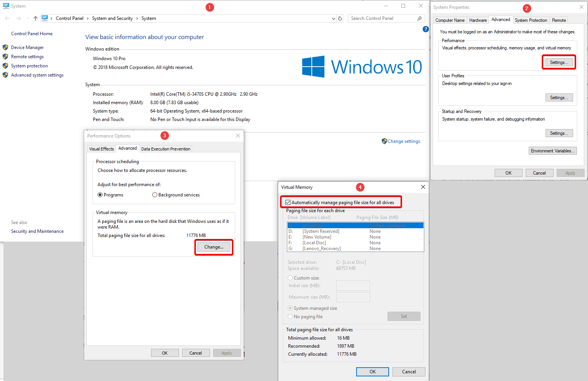The image size is (588, 381).
Task: Select E: New Volume drive row
Action: tap(355, 237)
